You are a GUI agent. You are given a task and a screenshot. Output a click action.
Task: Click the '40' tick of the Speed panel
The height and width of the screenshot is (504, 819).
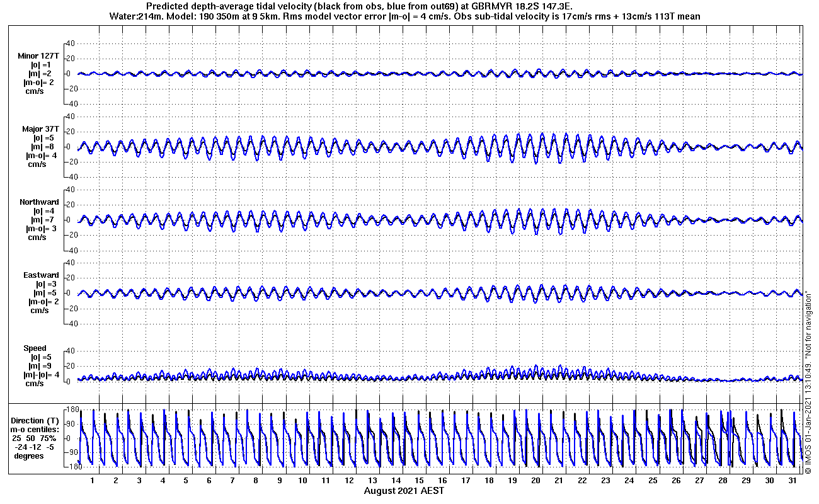point(71,351)
